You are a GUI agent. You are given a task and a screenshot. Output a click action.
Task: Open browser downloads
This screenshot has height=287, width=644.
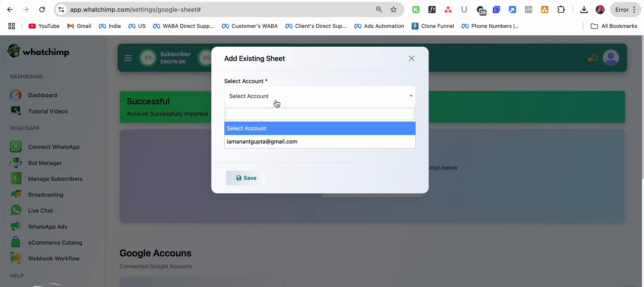pos(584,10)
